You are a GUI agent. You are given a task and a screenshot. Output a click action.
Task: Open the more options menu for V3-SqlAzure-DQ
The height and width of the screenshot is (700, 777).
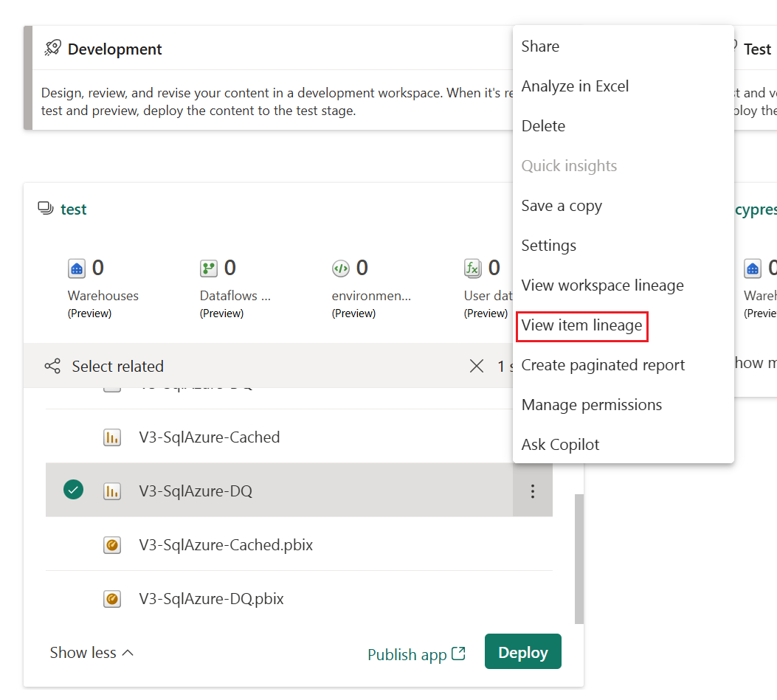(x=533, y=490)
